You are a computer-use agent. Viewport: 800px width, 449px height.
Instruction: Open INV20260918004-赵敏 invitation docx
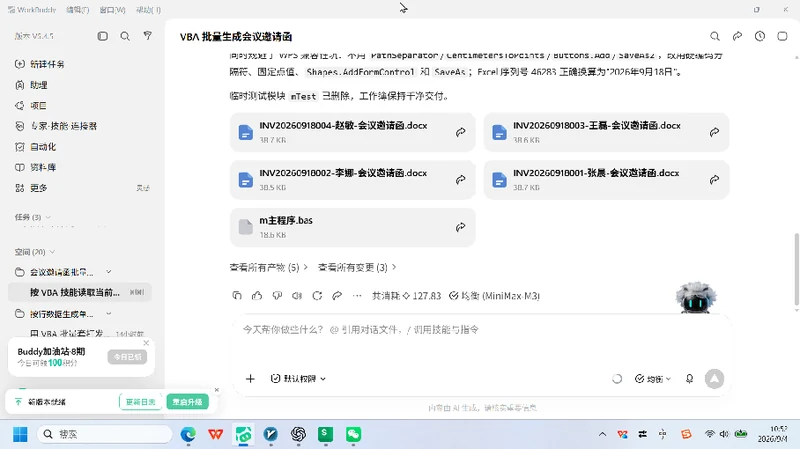tap(353, 132)
